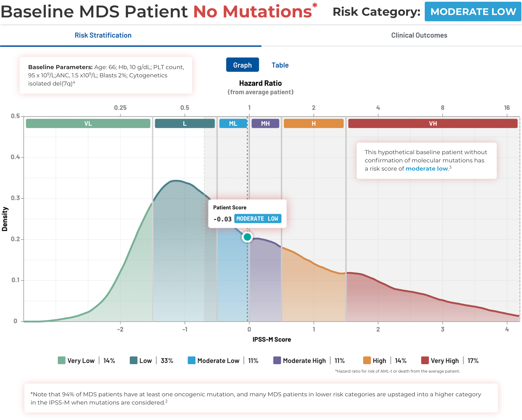Click the 'IPSS-M Score' axis title
The height and width of the screenshot is (420, 522).
pyautogui.click(x=272, y=339)
